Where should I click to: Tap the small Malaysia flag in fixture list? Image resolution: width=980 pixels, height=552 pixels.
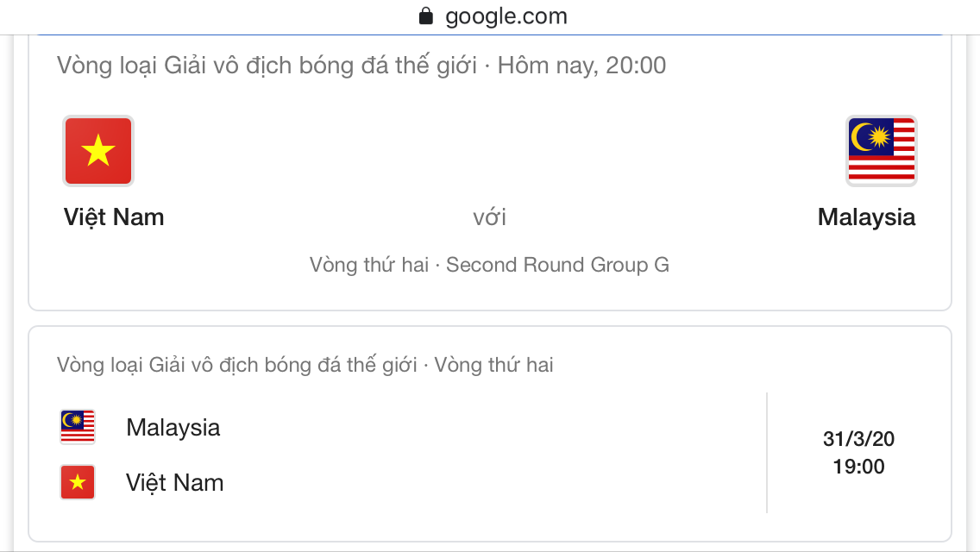click(78, 427)
